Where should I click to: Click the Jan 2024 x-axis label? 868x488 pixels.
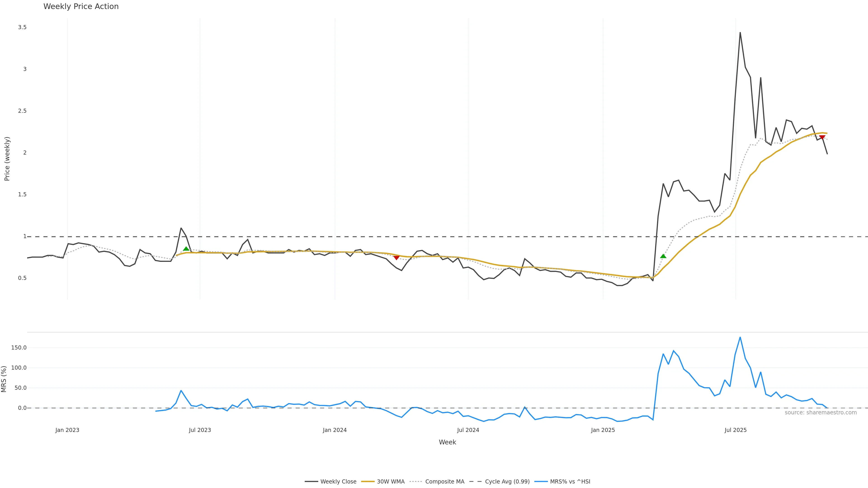pos(335,430)
